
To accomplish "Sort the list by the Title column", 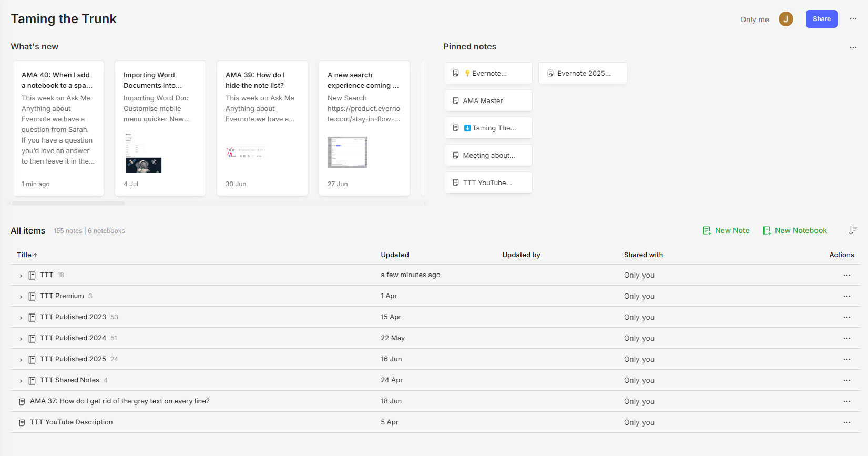I will (x=27, y=255).
